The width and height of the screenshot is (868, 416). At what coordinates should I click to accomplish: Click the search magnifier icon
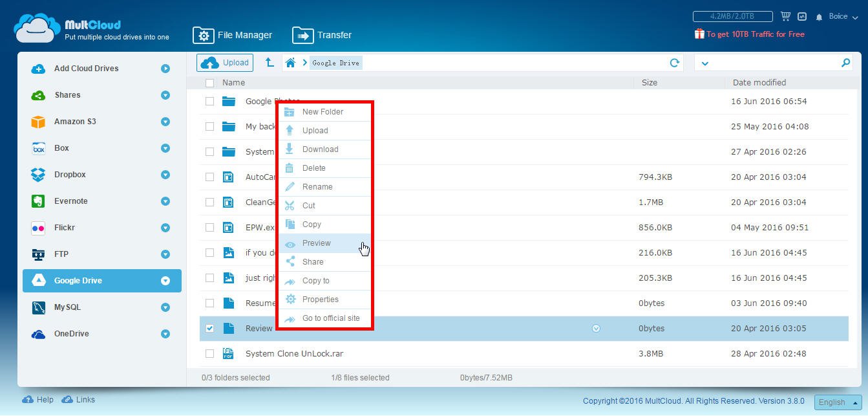[x=845, y=63]
